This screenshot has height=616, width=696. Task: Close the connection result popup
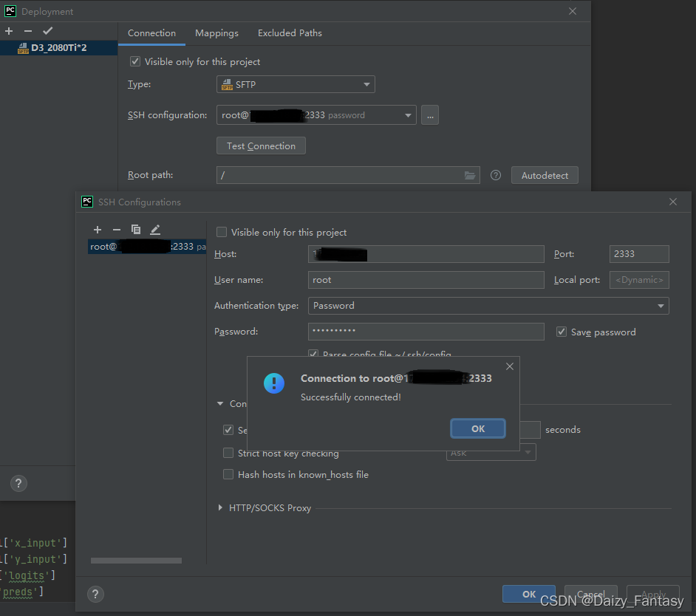click(510, 366)
